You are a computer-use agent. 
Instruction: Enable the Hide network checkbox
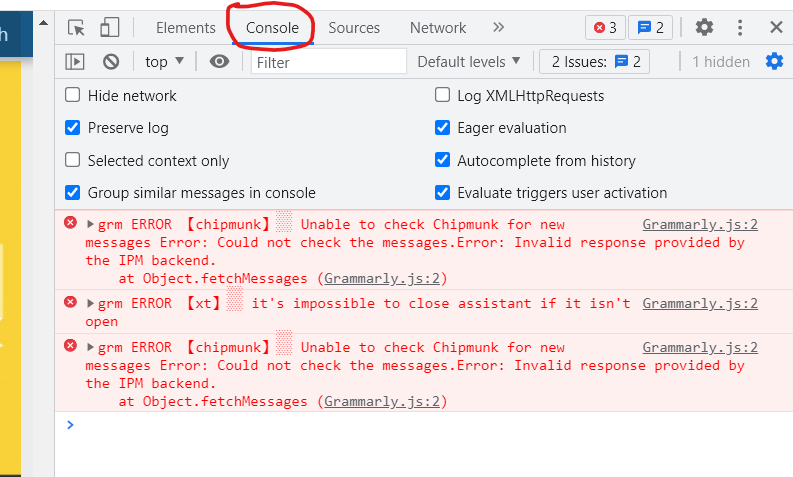[x=72, y=95]
